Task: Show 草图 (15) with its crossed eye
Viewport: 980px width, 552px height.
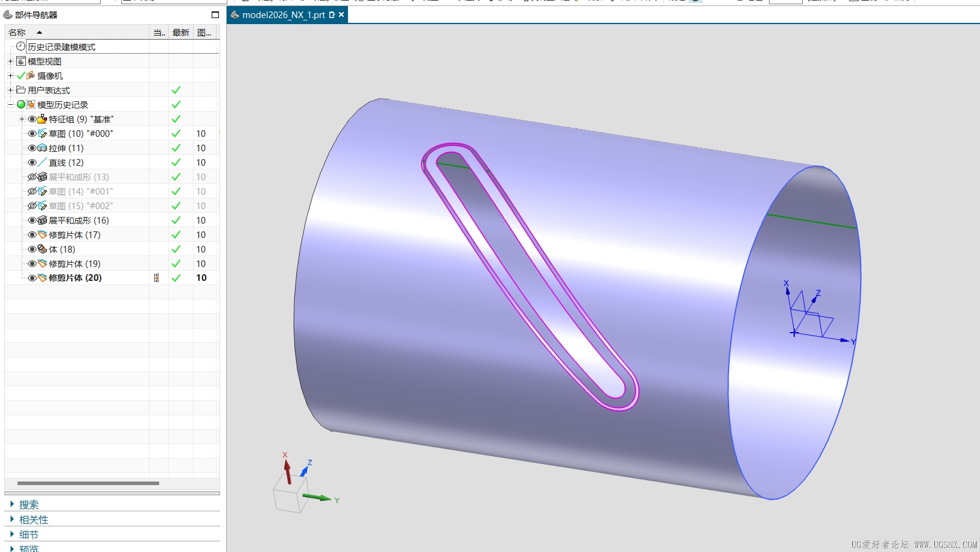Action: click(32, 205)
